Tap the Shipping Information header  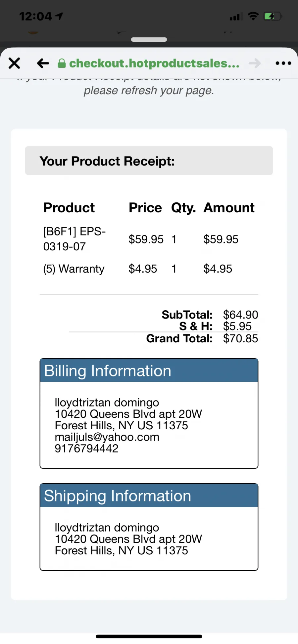click(x=149, y=495)
